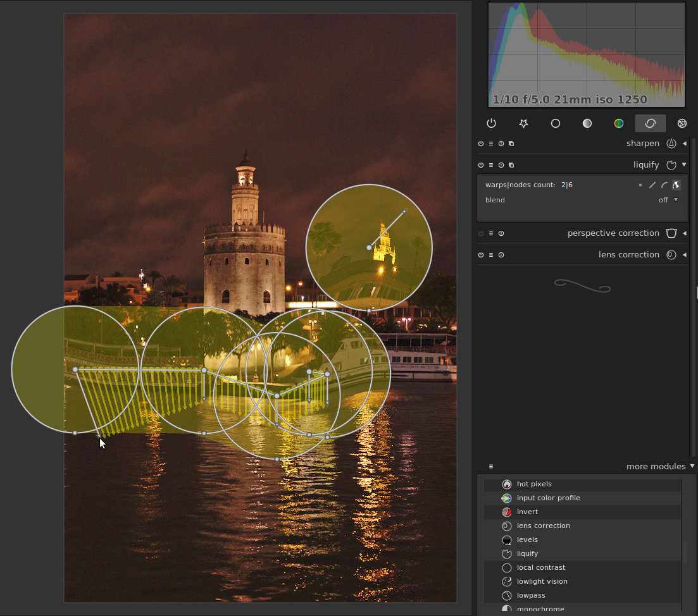The height and width of the screenshot is (616, 698).
Task: Open more modules presets menu icon
Action: (x=491, y=467)
